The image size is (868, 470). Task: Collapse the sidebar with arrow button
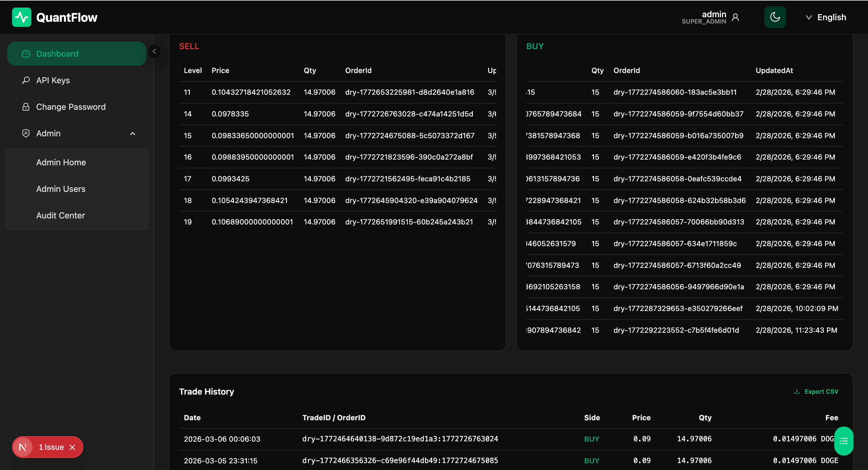coord(154,51)
